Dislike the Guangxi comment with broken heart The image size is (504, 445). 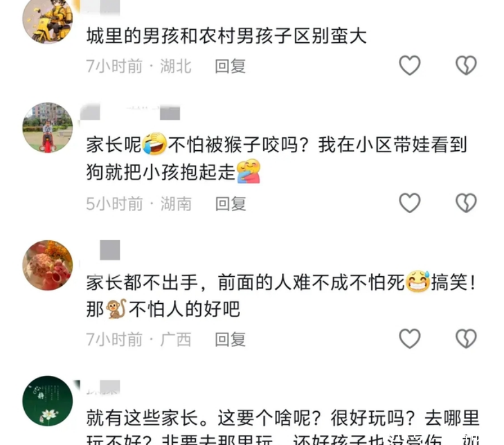[466, 339]
